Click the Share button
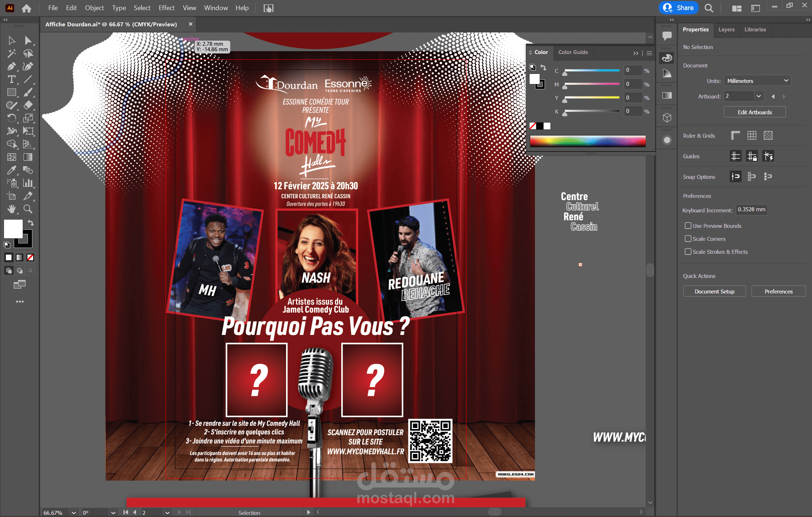This screenshot has height=517, width=812. click(x=679, y=8)
